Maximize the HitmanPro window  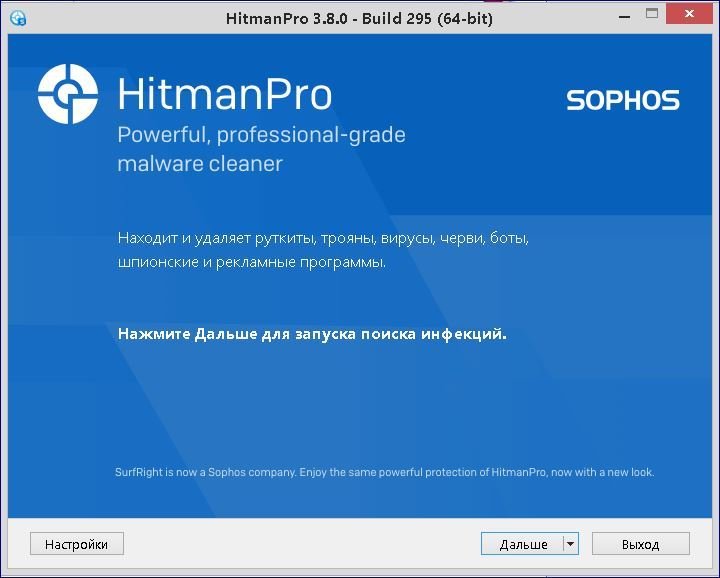pos(652,14)
